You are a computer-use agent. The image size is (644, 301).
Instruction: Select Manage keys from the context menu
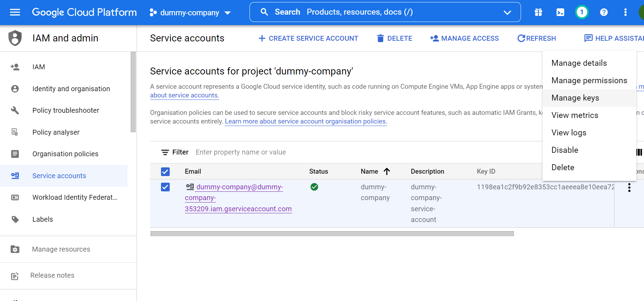pos(575,98)
